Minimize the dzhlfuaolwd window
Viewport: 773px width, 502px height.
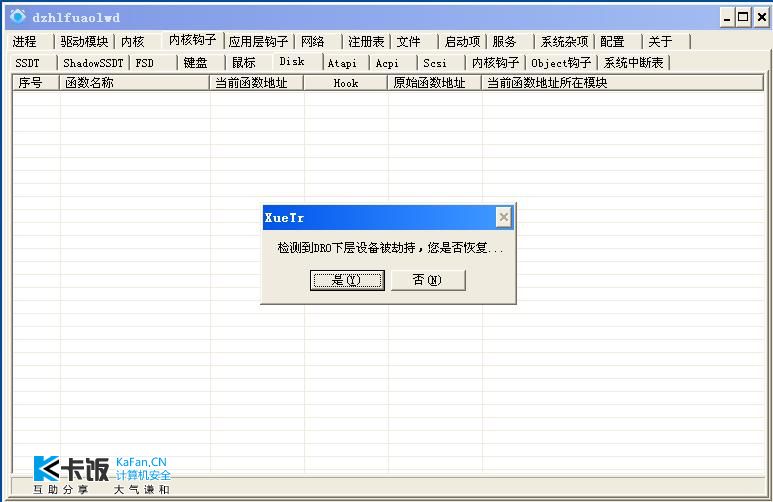pos(727,18)
